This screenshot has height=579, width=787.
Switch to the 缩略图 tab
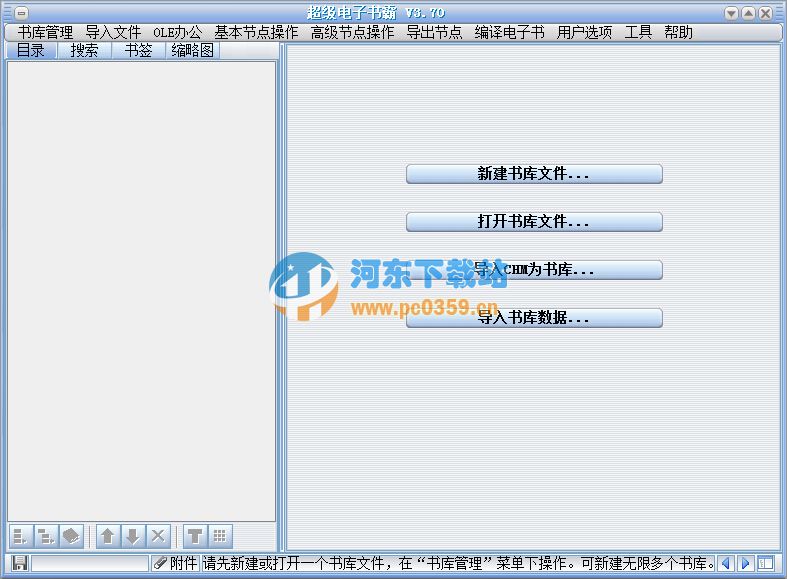tap(192, 51)
